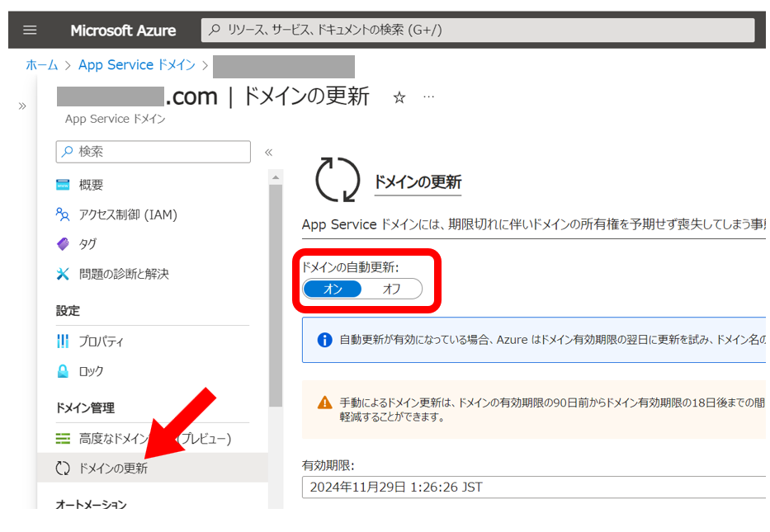Viewport: 770px width, 532px height.
Task: Go to ホーム breadcrumb
Action: 42,65
